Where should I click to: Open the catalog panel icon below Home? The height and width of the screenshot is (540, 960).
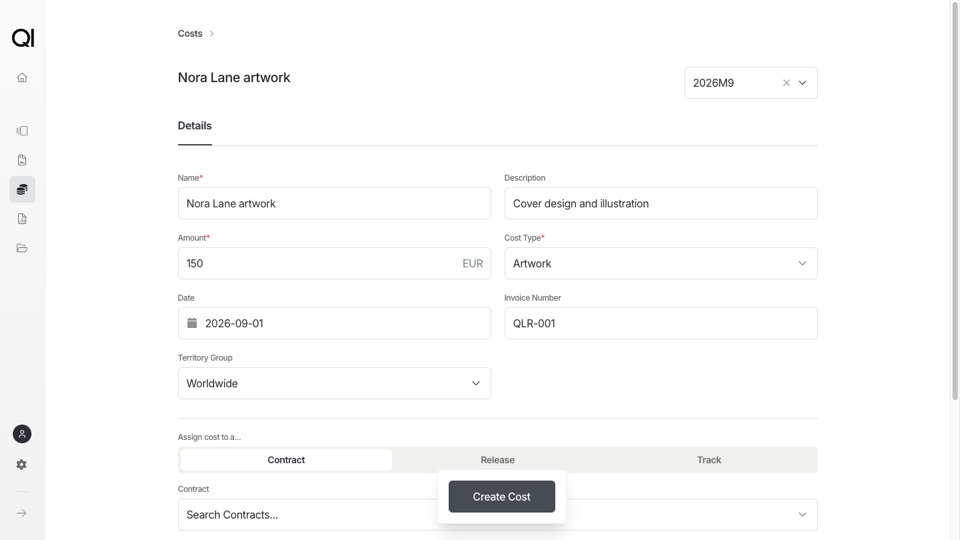tap(22, 131)
